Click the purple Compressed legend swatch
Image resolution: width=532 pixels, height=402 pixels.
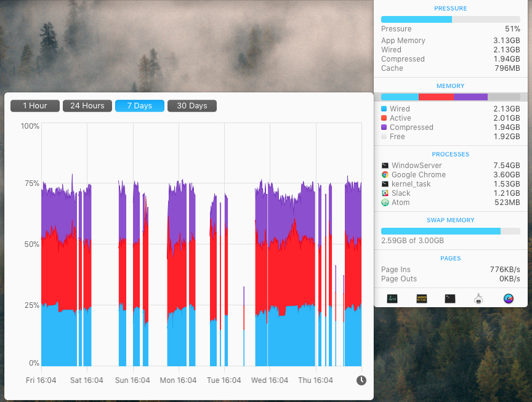coord(384,127)
